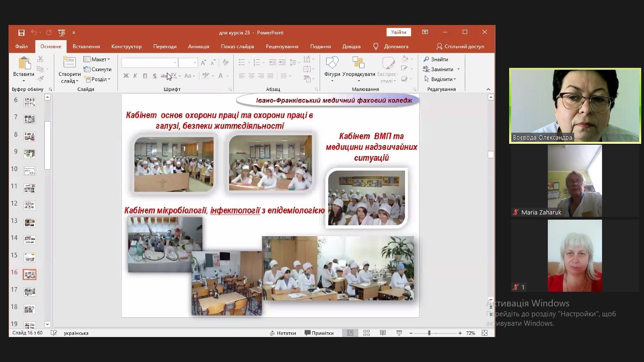Click the Paste (Вставити) clipboard icon
This screenshot has height=362, width=644.
pos(24,63)
